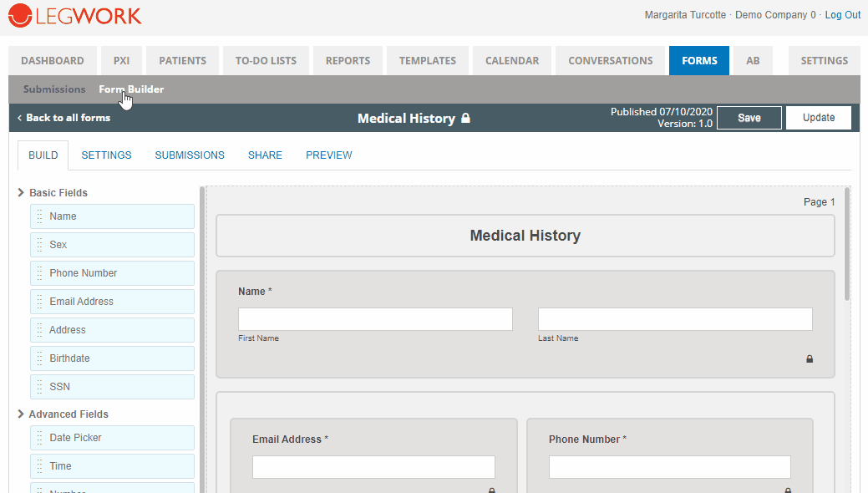Open the Patients tab
The width and height of the screenshot is (868, 493).
tap(182, 61)
